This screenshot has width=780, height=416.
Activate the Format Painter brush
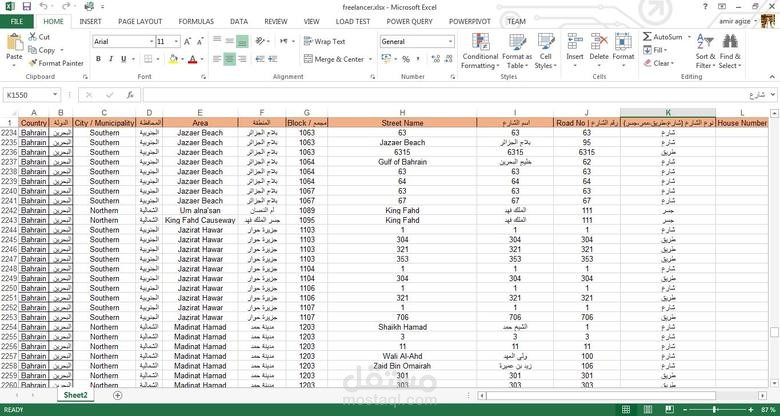tap(33, 63)
